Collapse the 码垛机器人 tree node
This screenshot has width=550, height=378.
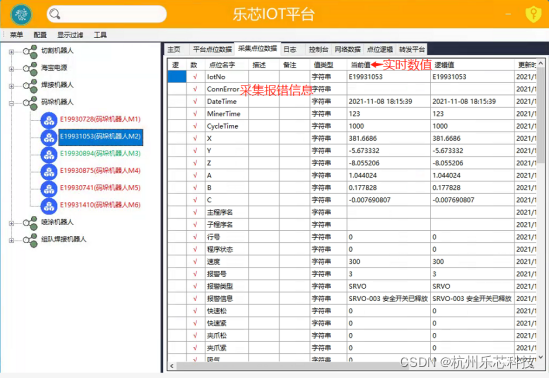point(12,103)
